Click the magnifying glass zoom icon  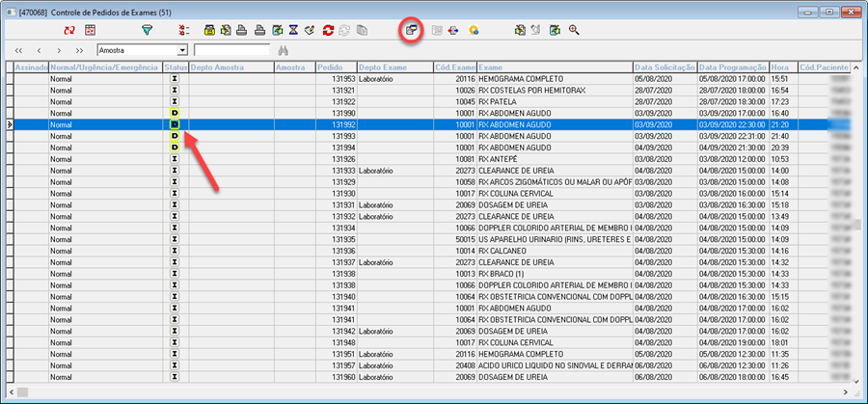pos(574,31)
